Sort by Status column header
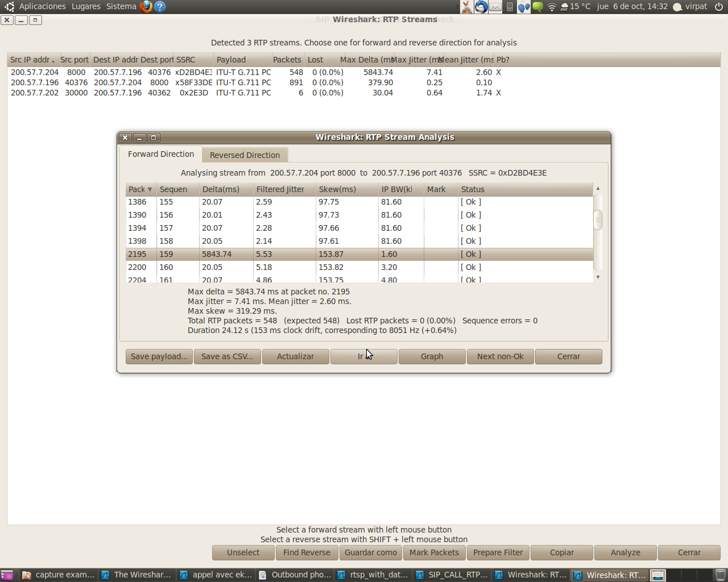The width and height of the screenshot is (728, 582). (526, 189)
